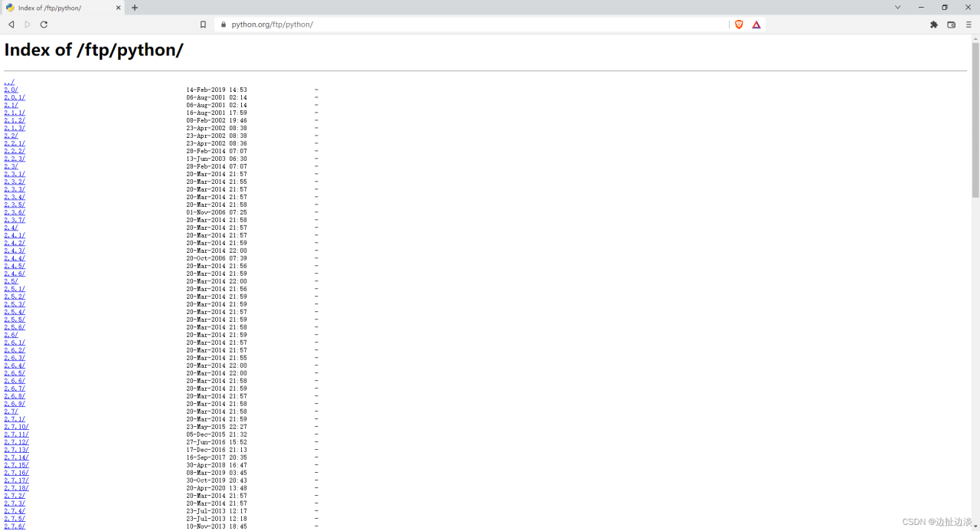
Task: Click the date 01-Nov-2006 07:25
Action: pos(217,212)
